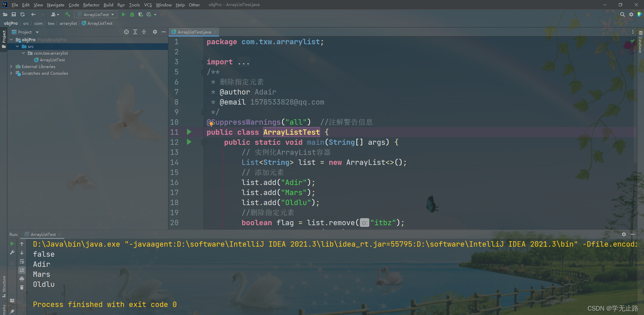Run ArrayListTest with the green play button
Screen dimensions: 644x315
[123, 14]
